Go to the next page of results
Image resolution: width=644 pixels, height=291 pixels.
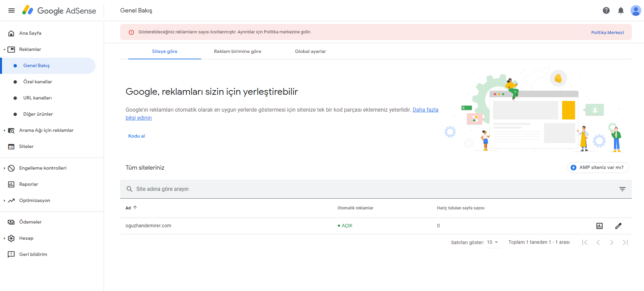[612, 242]
